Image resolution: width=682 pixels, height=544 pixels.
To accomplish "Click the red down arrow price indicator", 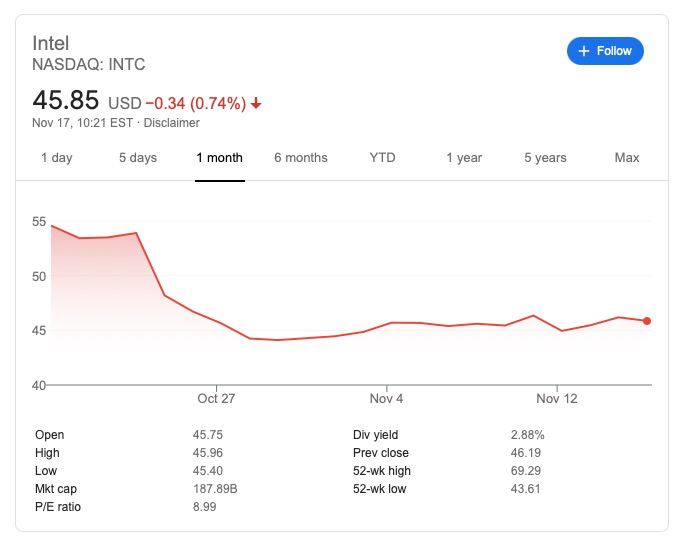I will [x=256, y=103].
